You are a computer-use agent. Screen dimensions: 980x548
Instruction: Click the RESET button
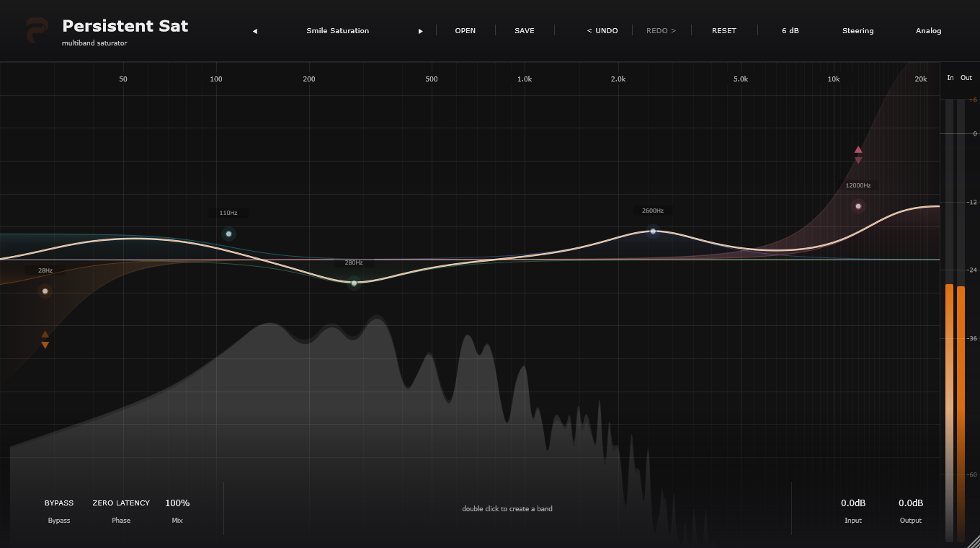724,31
